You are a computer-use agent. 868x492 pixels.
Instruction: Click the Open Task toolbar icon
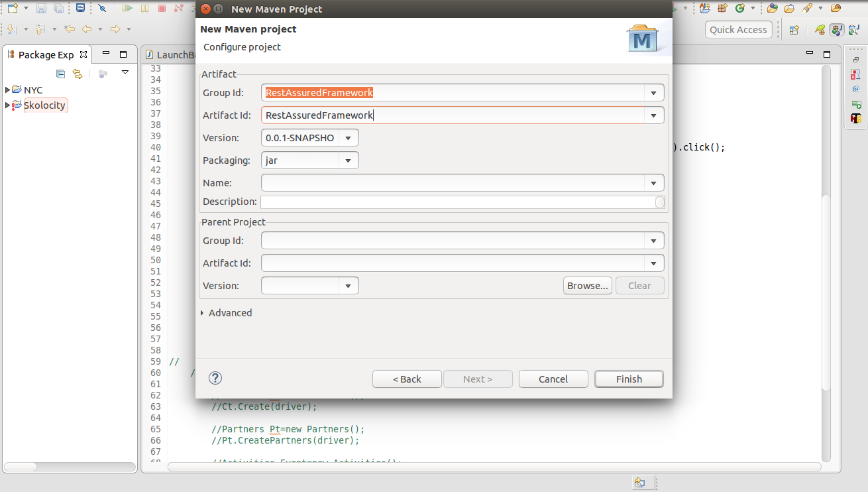(789, 9)
